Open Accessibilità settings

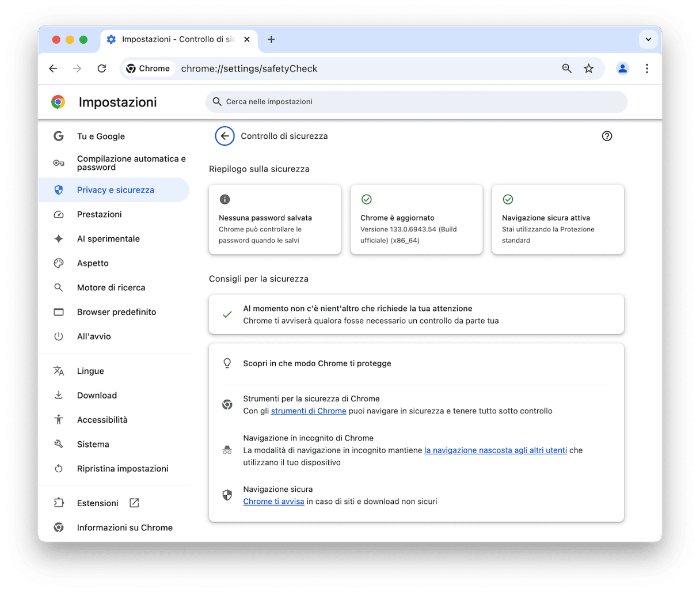point(114,420)
